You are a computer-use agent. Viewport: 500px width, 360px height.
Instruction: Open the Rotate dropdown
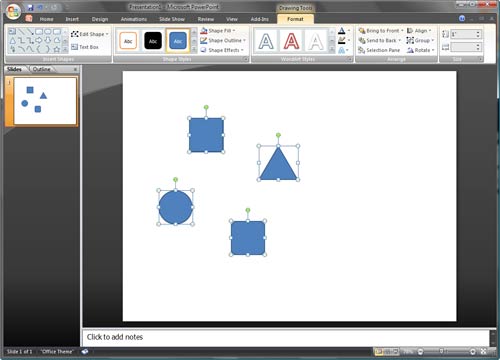(x=421, y=50)
